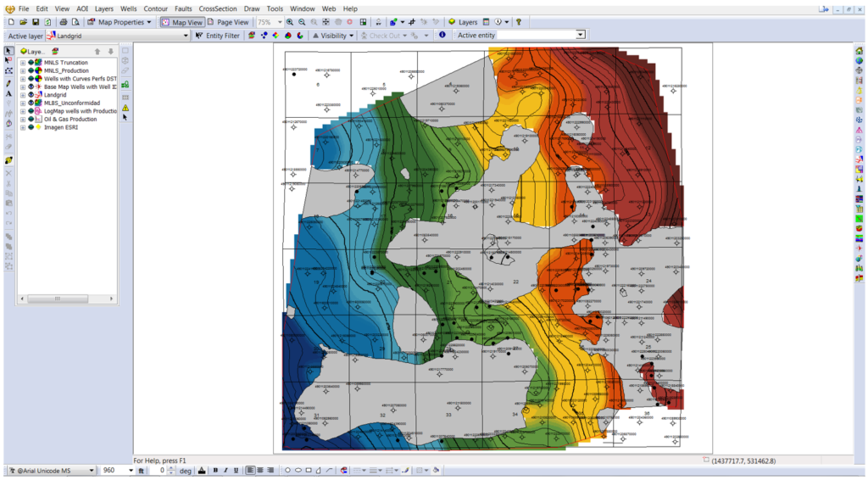Click the yellow warning triangle icon

(x=125, y=108)
